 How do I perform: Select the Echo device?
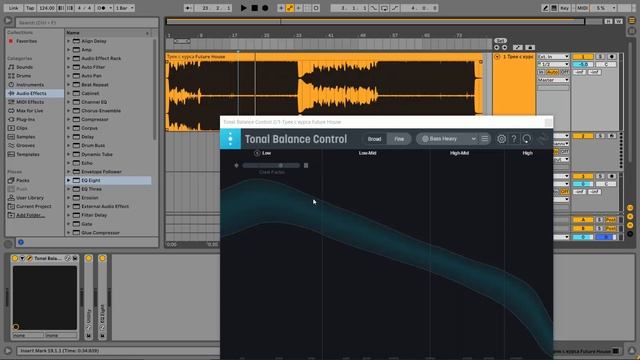(87, 163)
